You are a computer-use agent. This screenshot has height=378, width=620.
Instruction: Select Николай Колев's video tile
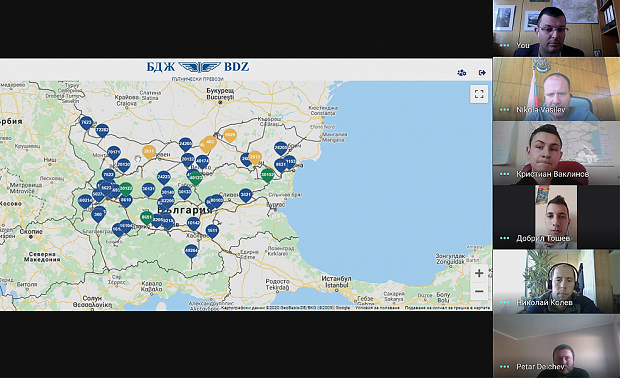tap(556, 282)
